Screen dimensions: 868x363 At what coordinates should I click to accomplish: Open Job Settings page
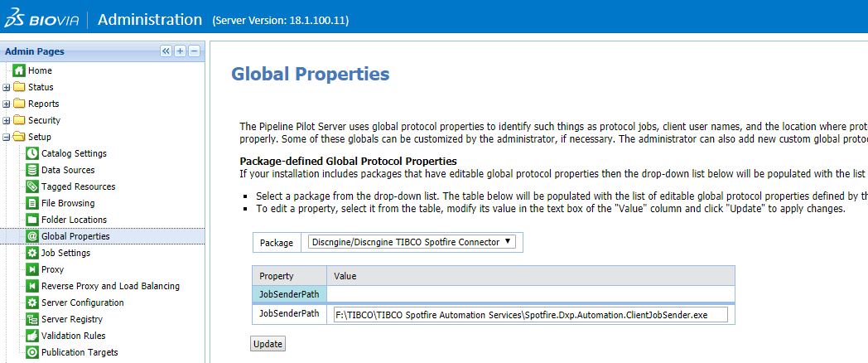[x=66, y=253]
